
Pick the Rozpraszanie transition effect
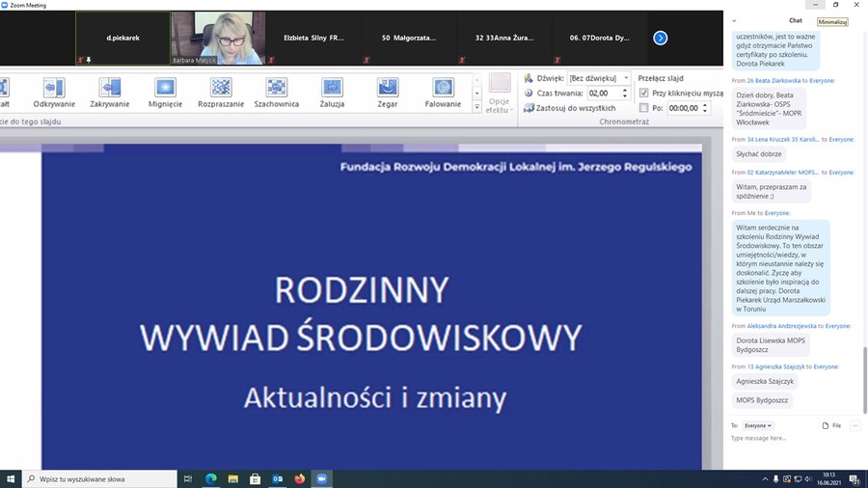(x=221, y=93)
